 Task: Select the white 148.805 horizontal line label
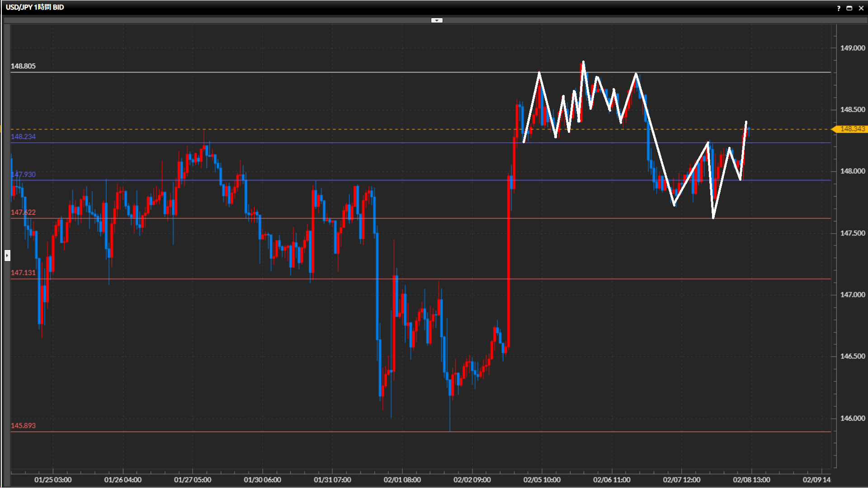23,66
